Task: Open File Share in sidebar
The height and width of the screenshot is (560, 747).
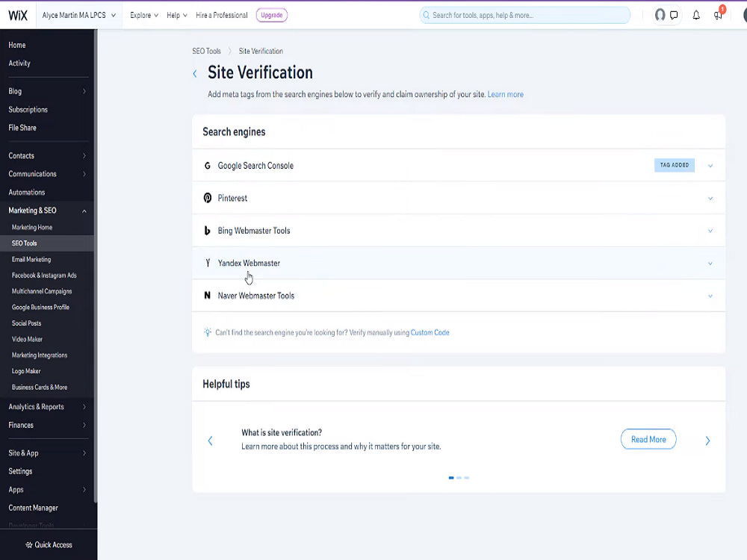Action: (22, 128)
